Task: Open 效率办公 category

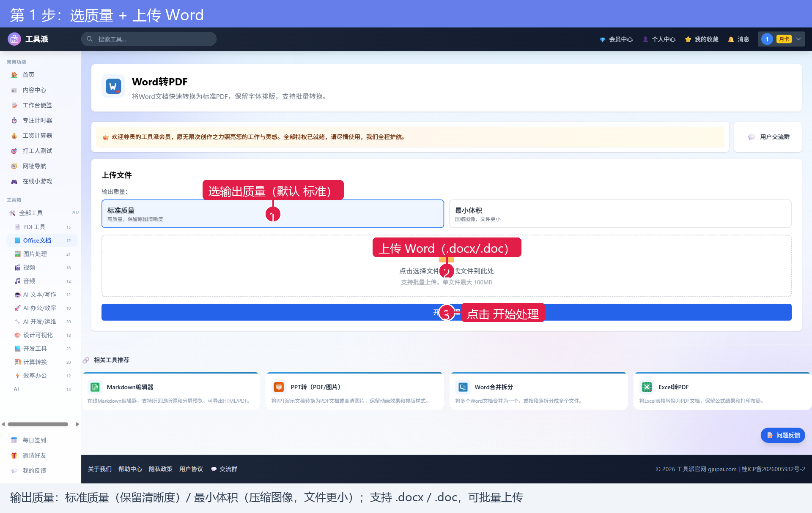Action: [42, 376]
